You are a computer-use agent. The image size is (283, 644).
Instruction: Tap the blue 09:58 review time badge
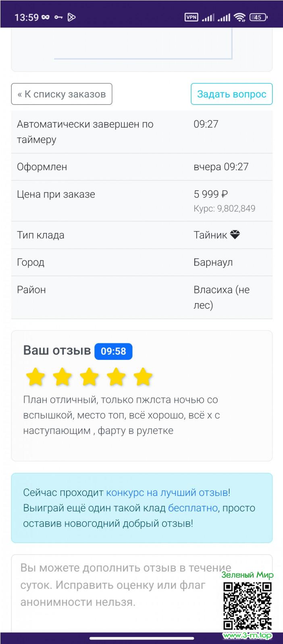coord(113,351)
